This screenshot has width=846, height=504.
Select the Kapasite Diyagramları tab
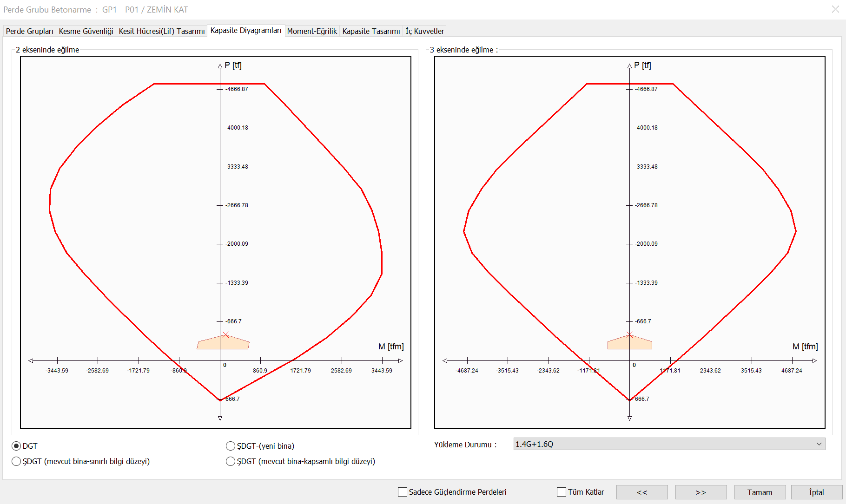pyautogui.click(x=246, y=31)
